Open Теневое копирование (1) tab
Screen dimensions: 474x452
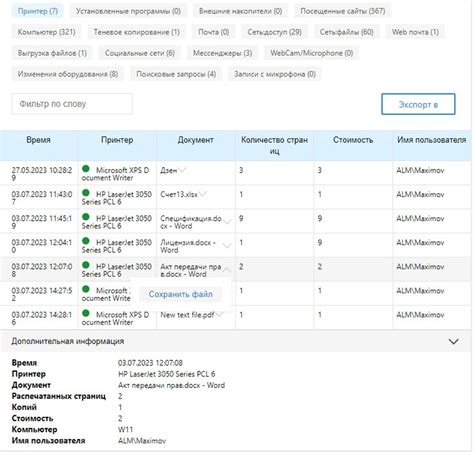(136, 32)
